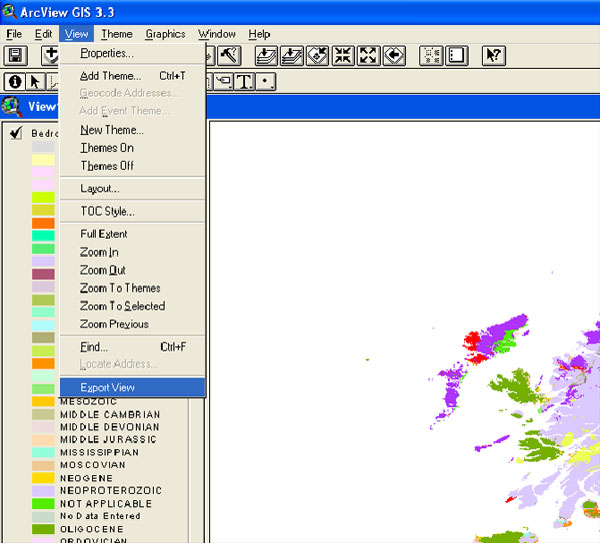Select the Text T tool

pyautogui.click(x=244, y=82)
